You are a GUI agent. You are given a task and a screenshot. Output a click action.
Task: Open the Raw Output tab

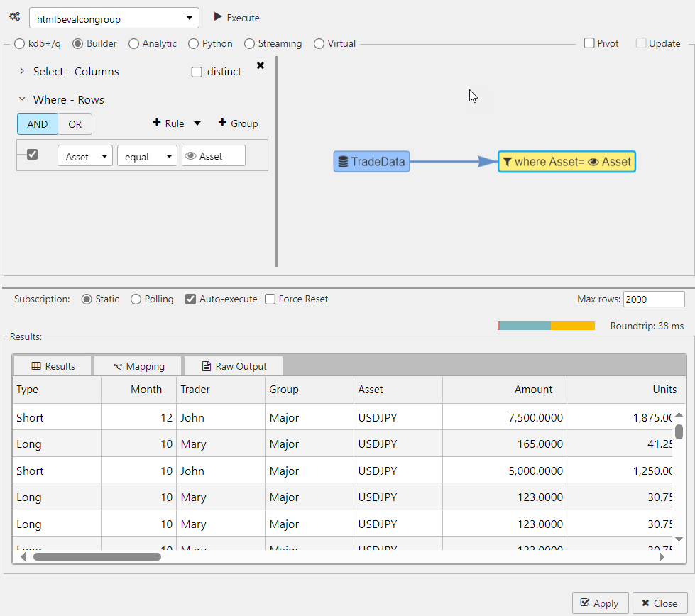point(234,365)
